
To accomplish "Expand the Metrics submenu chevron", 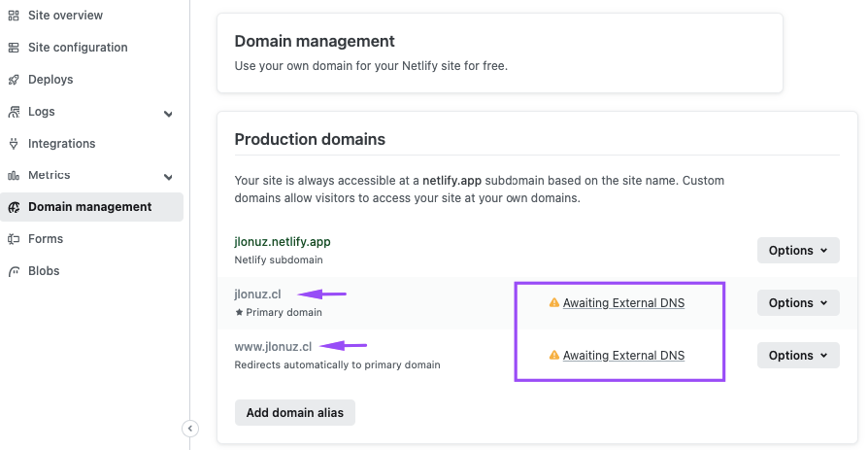I will tap(168, 177).
